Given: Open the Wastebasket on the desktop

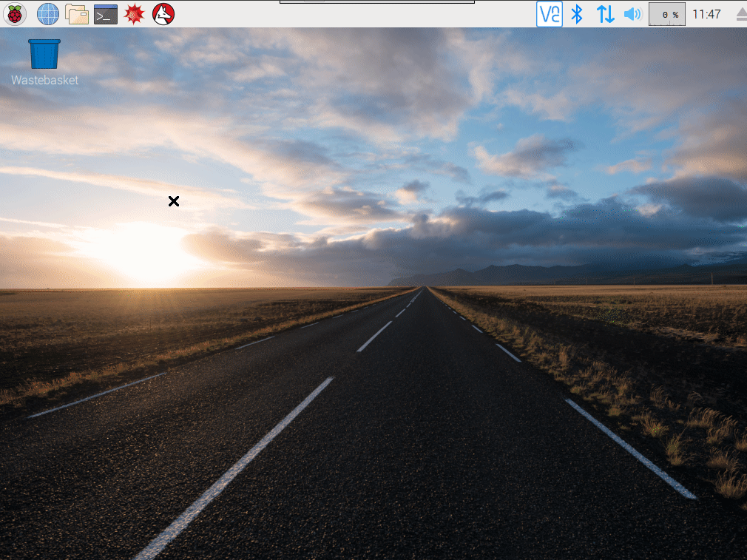Looking at the screenshot, I should click(43, 52).
